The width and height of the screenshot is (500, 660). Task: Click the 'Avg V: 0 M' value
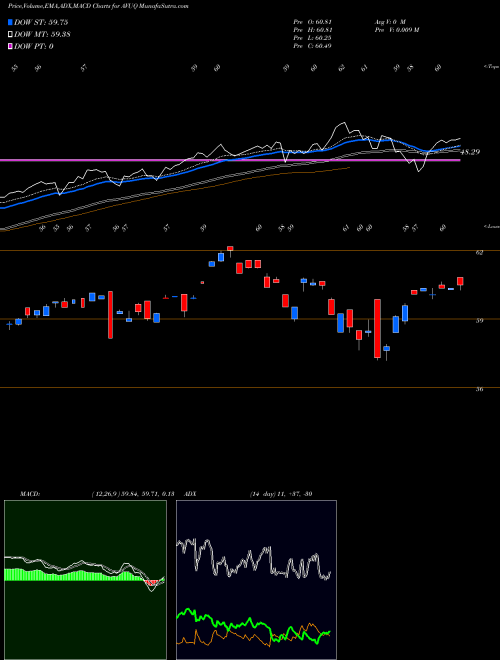[390, 22]
